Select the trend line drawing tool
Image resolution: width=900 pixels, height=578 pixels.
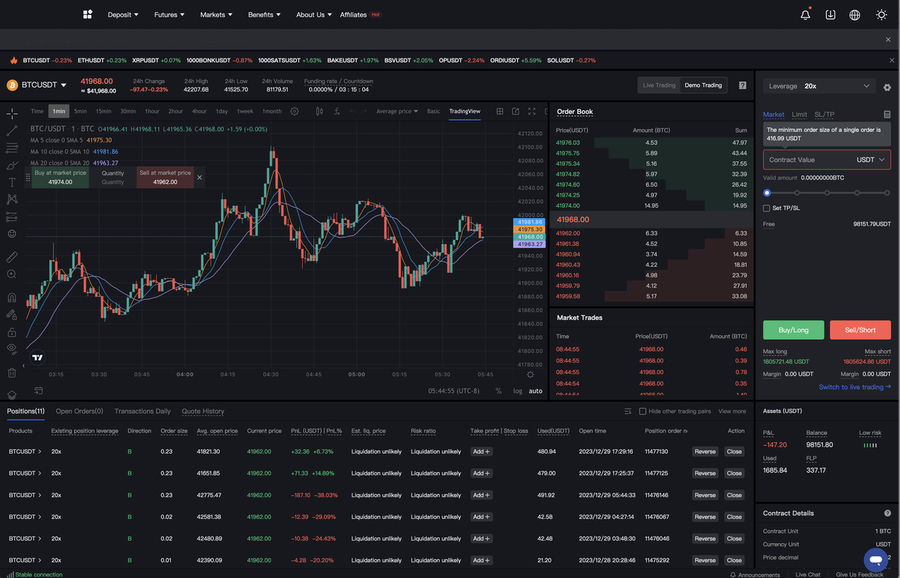pyautogui.click(x=12, y=130)
